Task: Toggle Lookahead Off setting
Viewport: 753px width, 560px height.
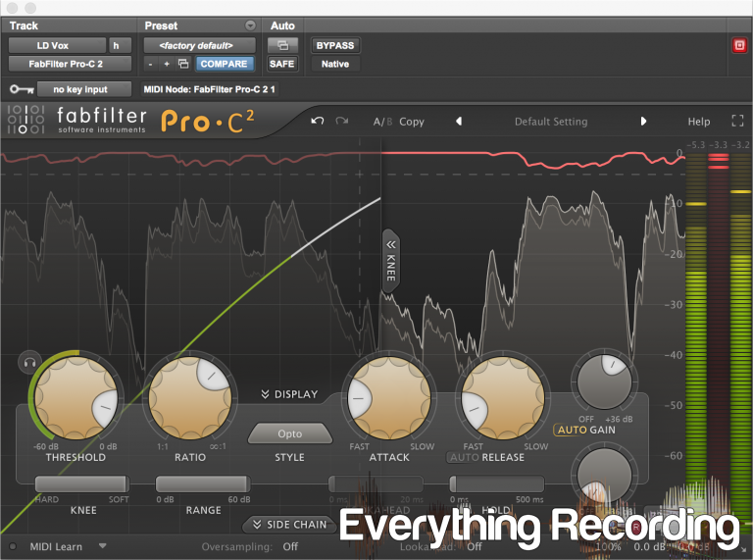Action: tap(475, 546)
